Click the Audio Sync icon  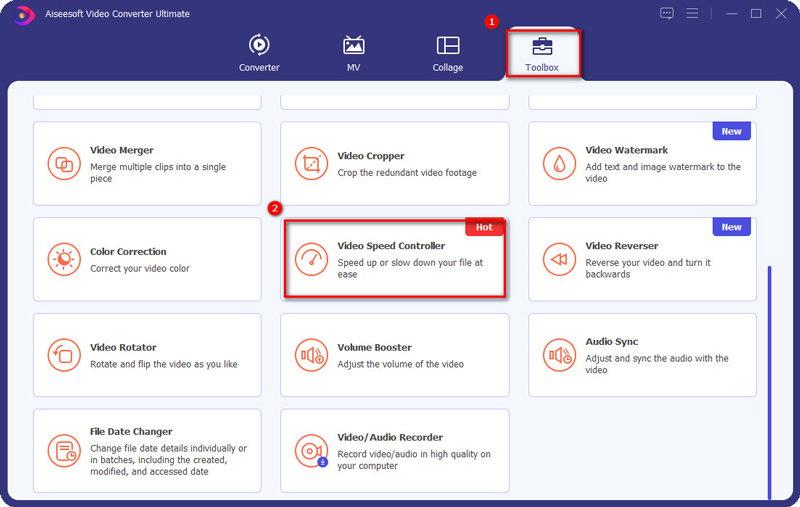tap(559, 355)
